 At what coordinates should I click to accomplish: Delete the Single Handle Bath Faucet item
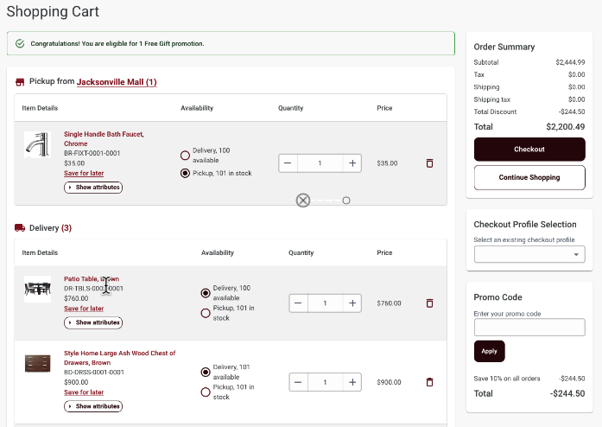[430, 163]
